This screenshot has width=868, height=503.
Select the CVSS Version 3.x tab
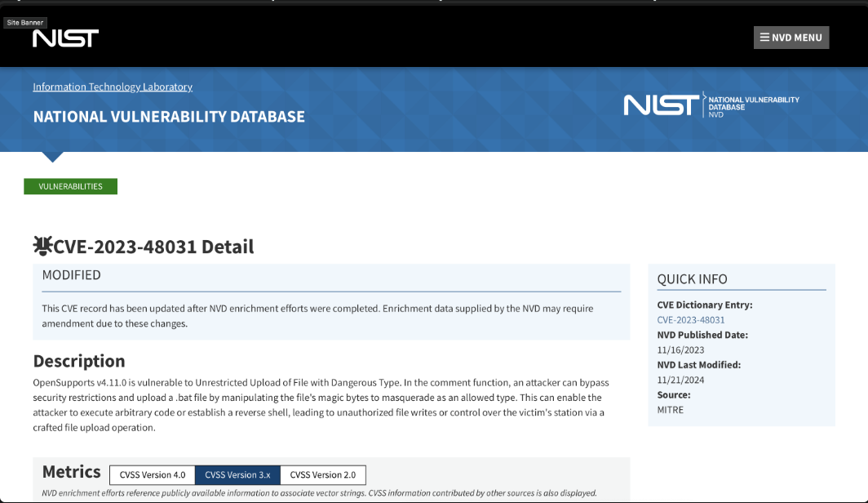(x=237, y=475)
